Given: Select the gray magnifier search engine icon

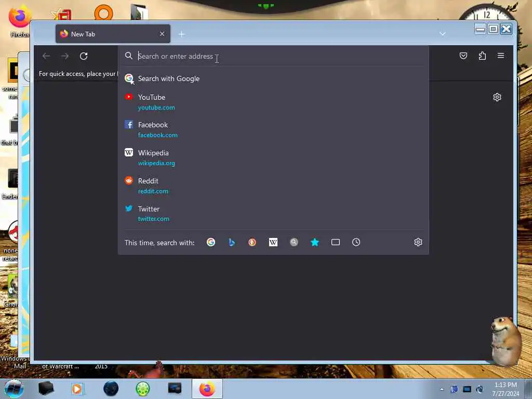Looking at the screenshot, I should tap(294, 242).
